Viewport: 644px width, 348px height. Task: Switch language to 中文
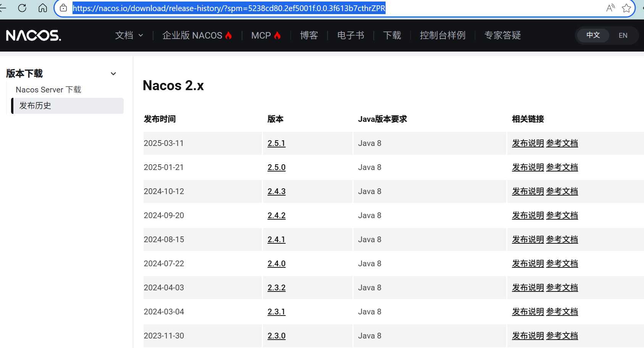click(x=593, y=35)
